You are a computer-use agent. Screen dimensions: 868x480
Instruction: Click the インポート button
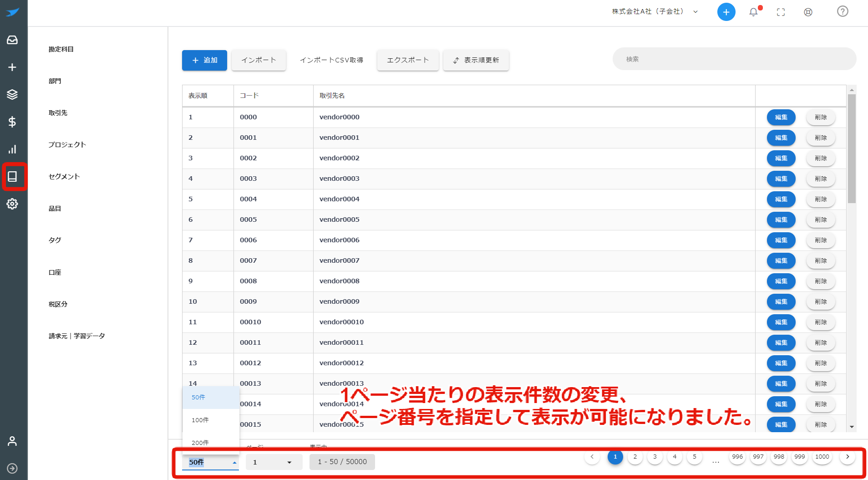click(259, 60)
